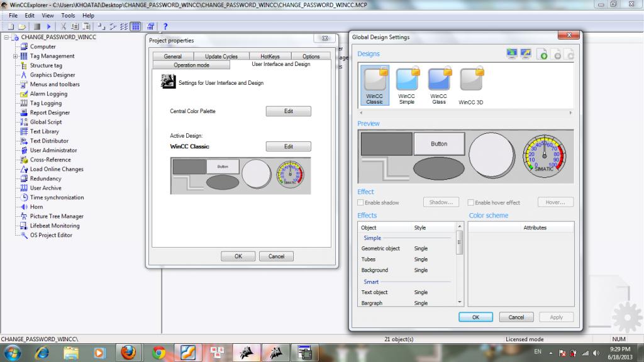Image resolution: width=644 pixels, height=362 pixels.
Task: Click the Deactivate runtime stop icon
Action: click(37, 26)
